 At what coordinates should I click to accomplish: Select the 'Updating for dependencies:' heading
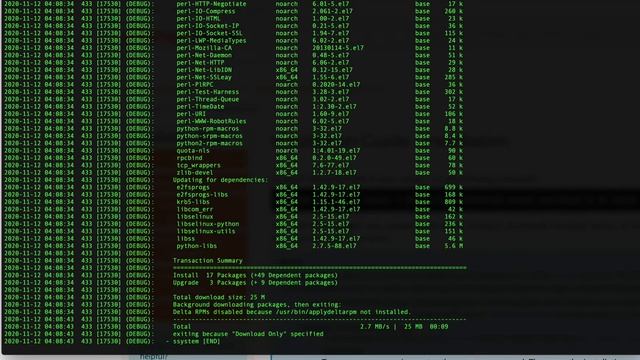[220, 180]
